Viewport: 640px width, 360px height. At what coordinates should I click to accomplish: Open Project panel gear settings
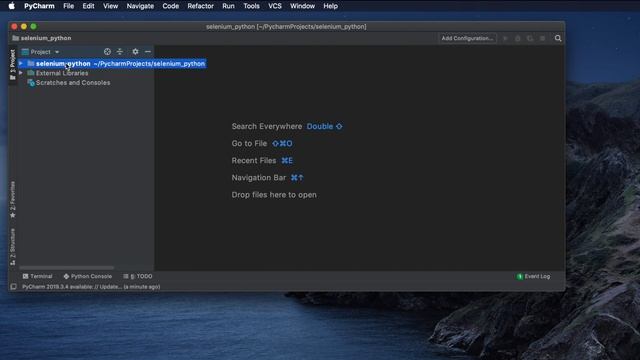point(135,52)
